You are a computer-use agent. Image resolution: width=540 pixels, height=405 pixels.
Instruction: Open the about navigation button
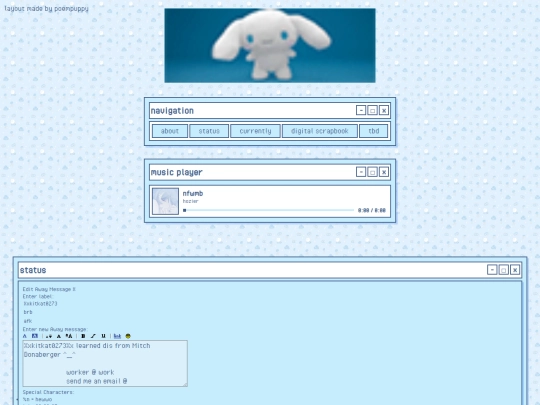[170, 131]
